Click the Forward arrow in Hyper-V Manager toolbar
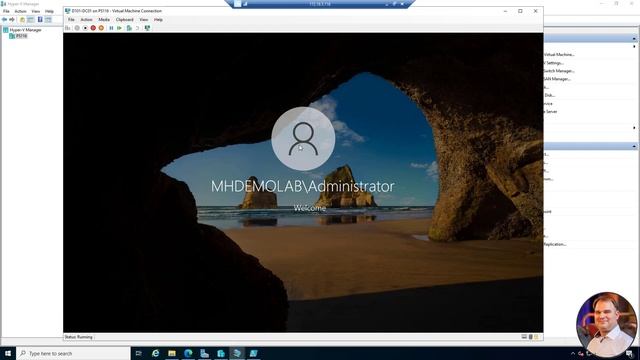The image size is (640, 360). [12, 19]
